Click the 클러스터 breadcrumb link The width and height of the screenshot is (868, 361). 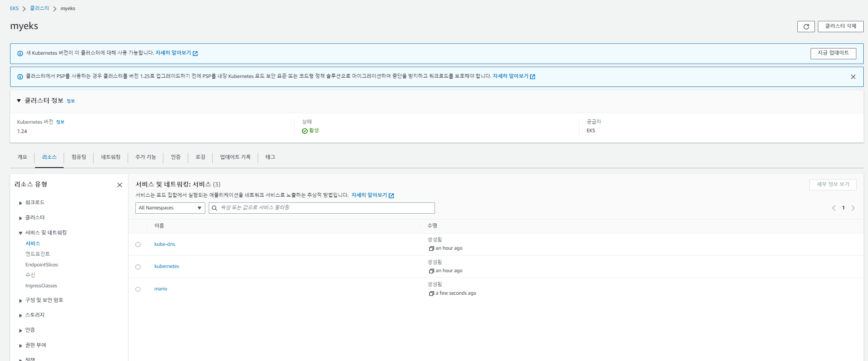pos(40,8)
